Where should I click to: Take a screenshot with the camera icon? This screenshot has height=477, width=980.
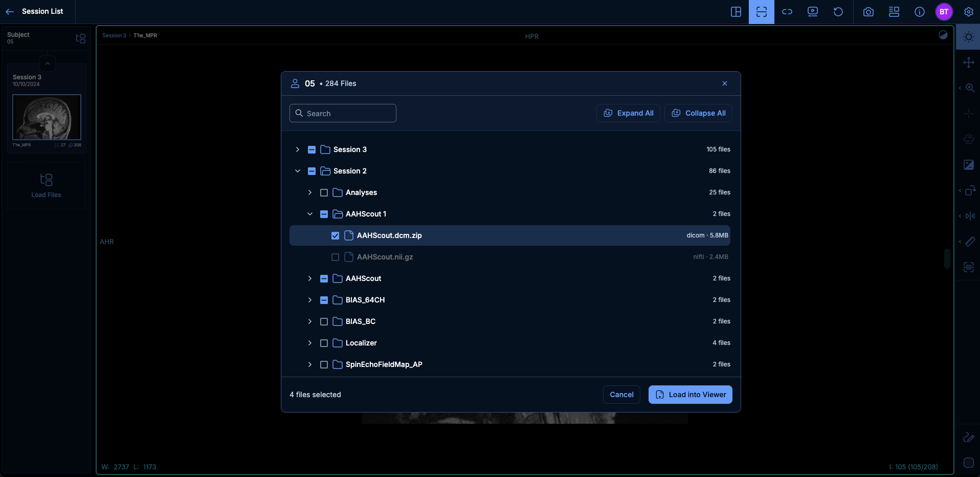[868, 12]
